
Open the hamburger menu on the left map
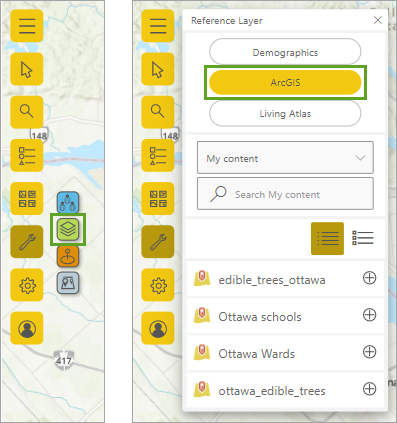[x=27, y=26]
